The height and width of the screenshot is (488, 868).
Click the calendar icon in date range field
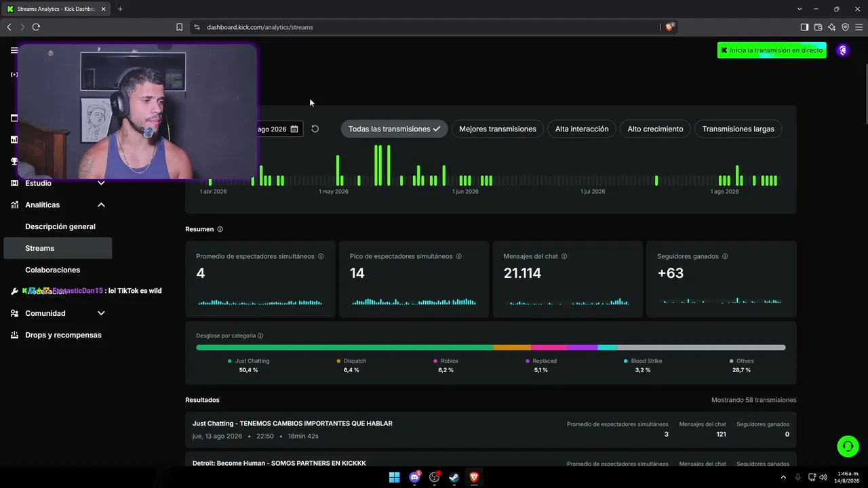[294, 129]
